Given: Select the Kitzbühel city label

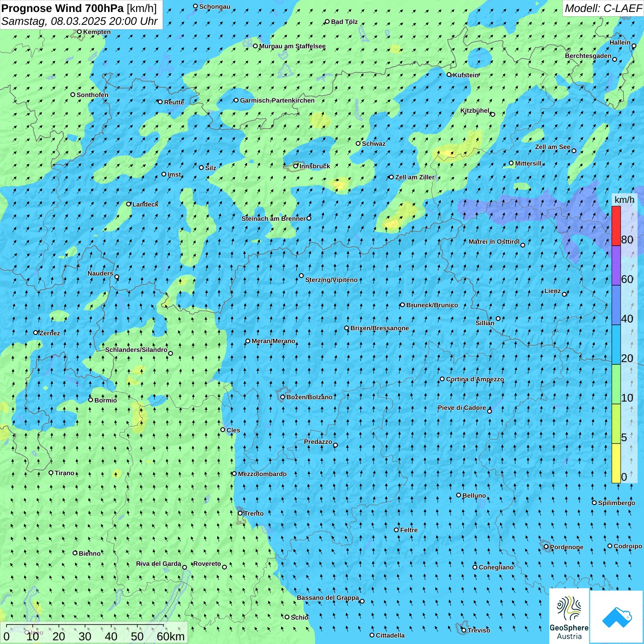Looking at the screenshot, I should coord(475,110).
